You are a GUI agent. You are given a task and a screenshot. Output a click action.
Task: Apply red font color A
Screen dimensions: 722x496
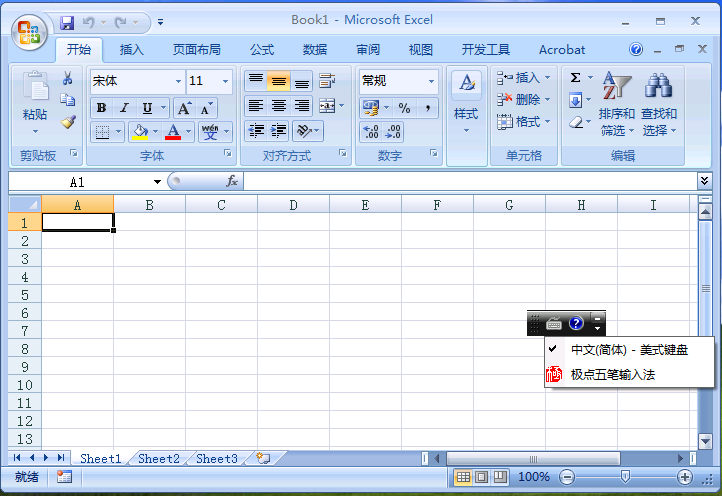[173, 132]
